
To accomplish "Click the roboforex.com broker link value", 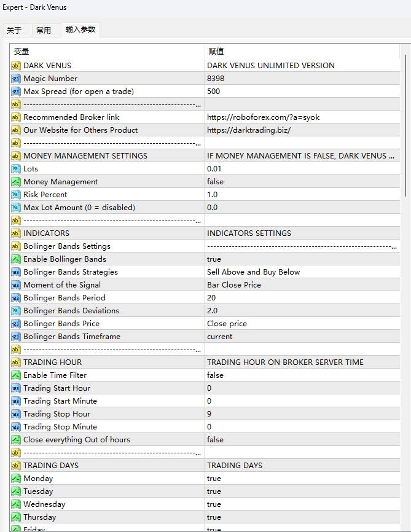I will tap(263, 117).
